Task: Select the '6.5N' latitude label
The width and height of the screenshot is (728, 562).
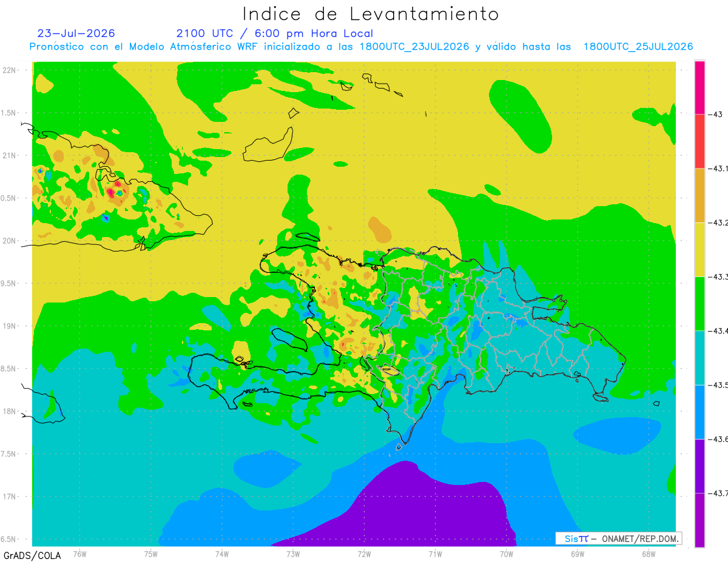Action: click(x=8, y=539)
